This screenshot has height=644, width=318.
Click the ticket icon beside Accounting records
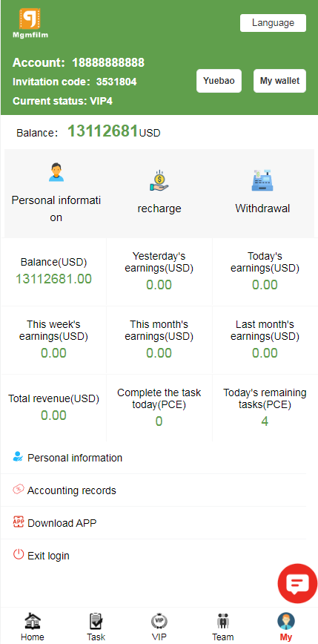click(x=19, y=490)
